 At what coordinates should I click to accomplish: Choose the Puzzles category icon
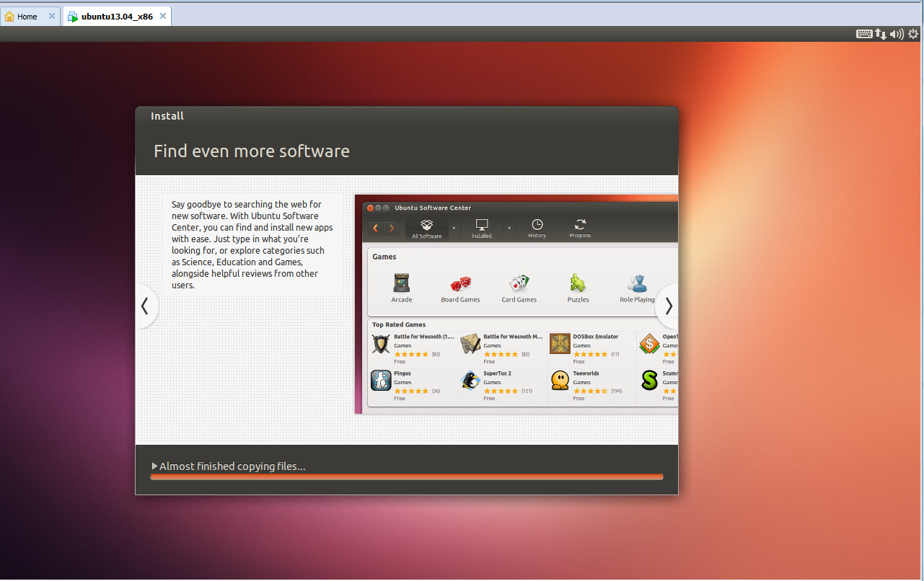(x=578, y=283)
